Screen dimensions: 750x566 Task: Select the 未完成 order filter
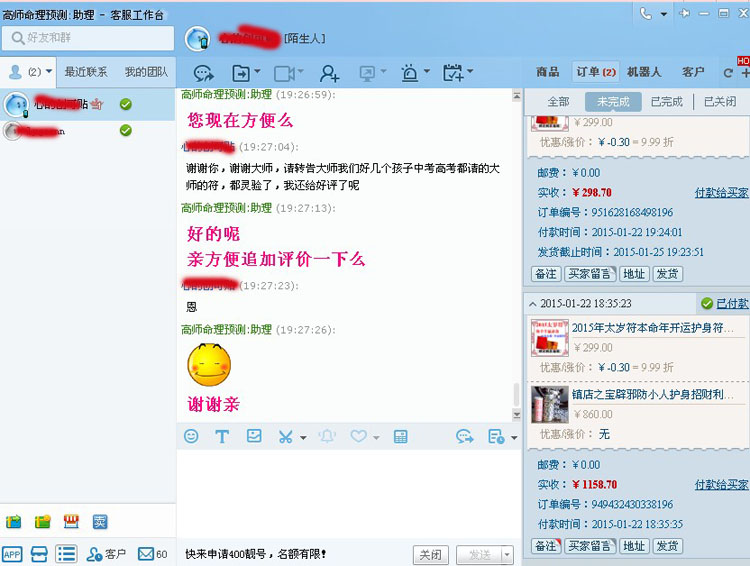(613, 102)
